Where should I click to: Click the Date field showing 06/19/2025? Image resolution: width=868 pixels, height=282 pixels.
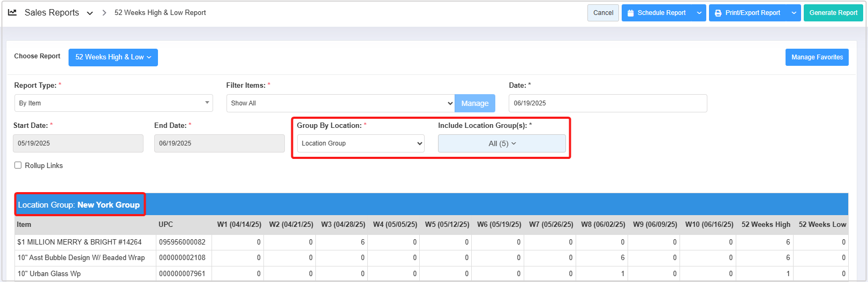click(608, 103)
